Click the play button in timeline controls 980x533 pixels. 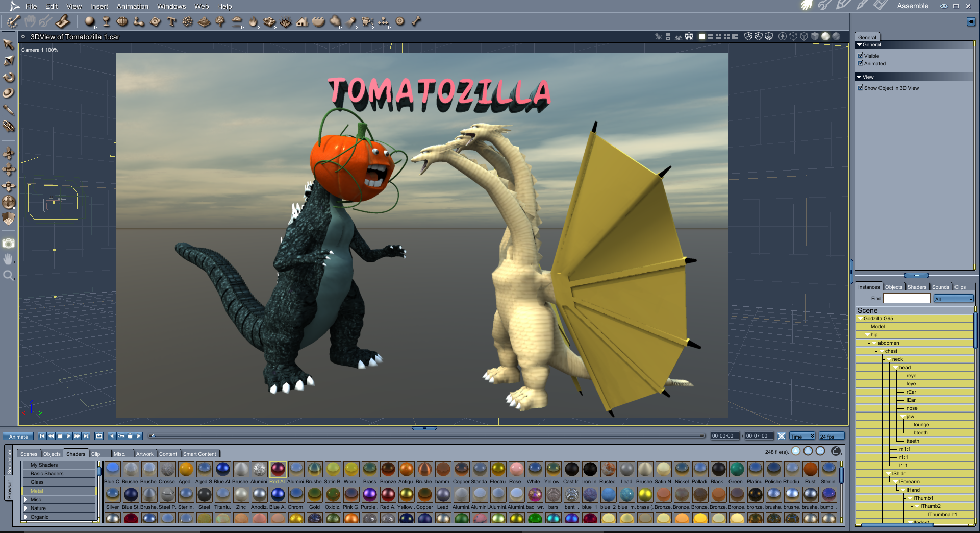click(69, 436)
